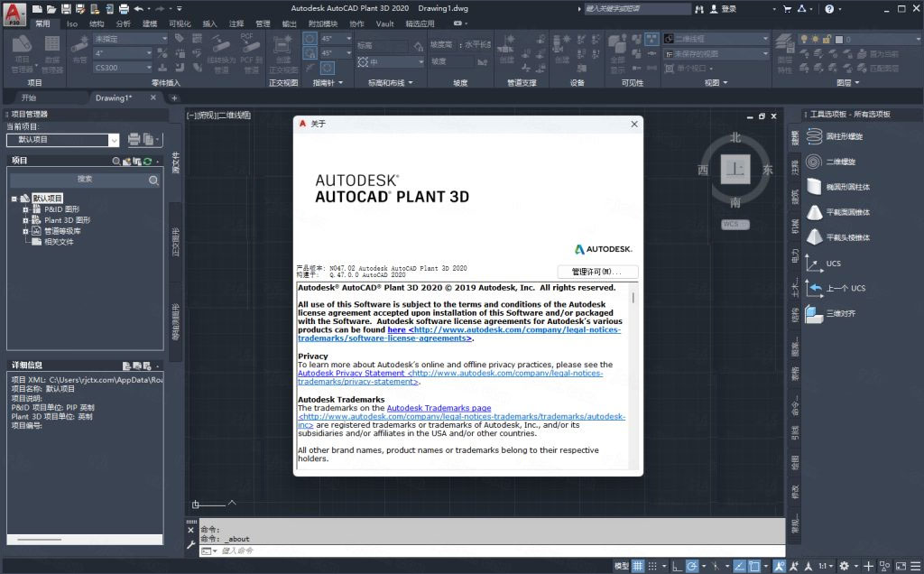This screenshot has height=574, width=924.
Task: Open the Autodesk Privacy Statement link
Action: [351, 373]
